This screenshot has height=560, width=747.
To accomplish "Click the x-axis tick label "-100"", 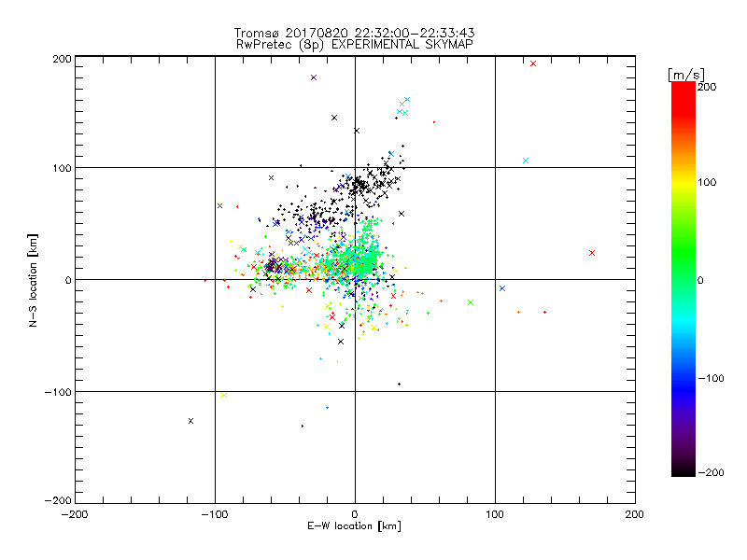I will (x=215, y=514).
